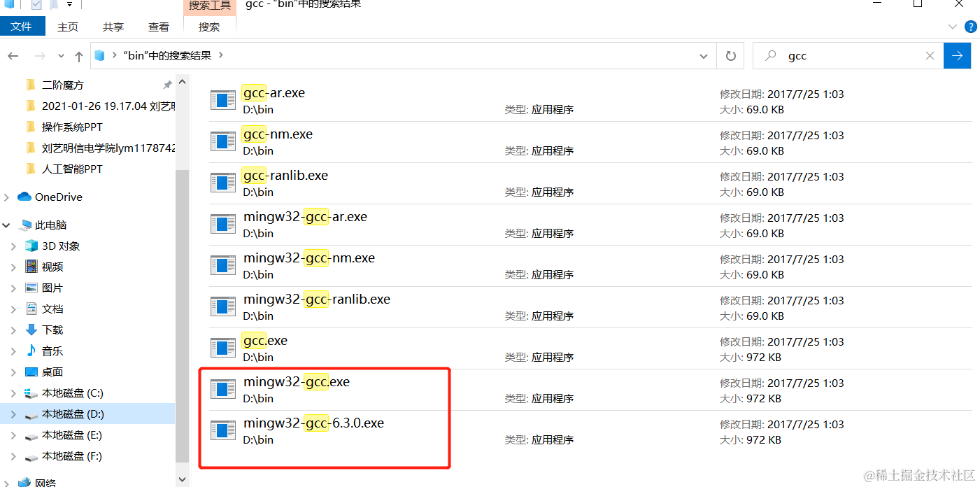Click the file name gcc.exe
The width and height of the screenshot is (980, 487).
point(265,341)
